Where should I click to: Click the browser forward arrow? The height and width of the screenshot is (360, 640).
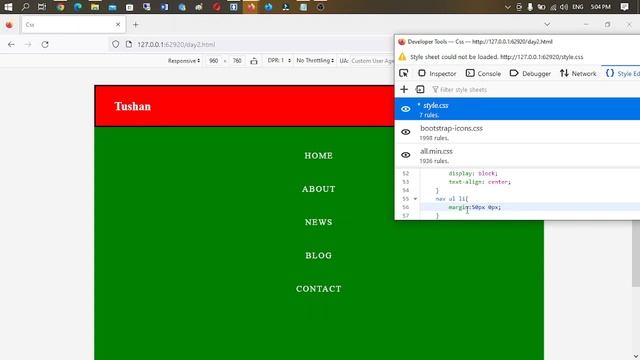28,44
